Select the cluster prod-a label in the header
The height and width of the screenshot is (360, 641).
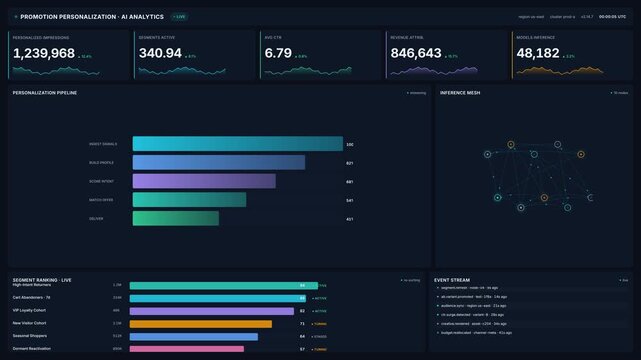coord(562,17)
